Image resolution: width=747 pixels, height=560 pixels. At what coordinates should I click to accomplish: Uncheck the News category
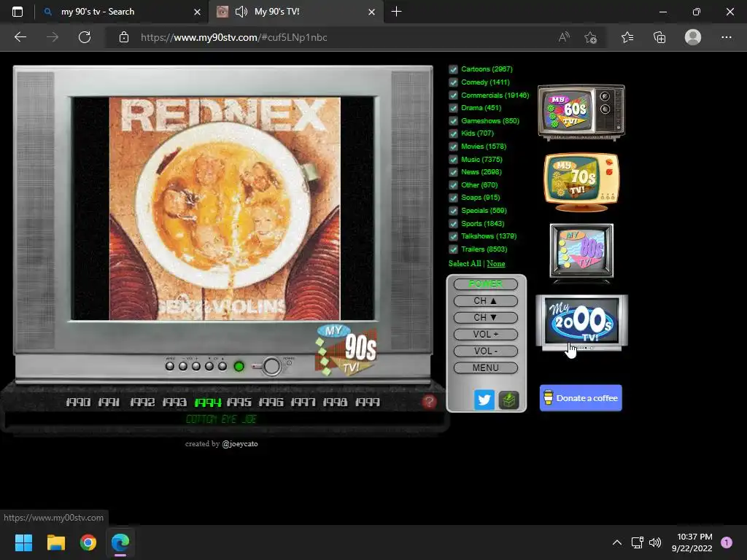tap(454, 172)
